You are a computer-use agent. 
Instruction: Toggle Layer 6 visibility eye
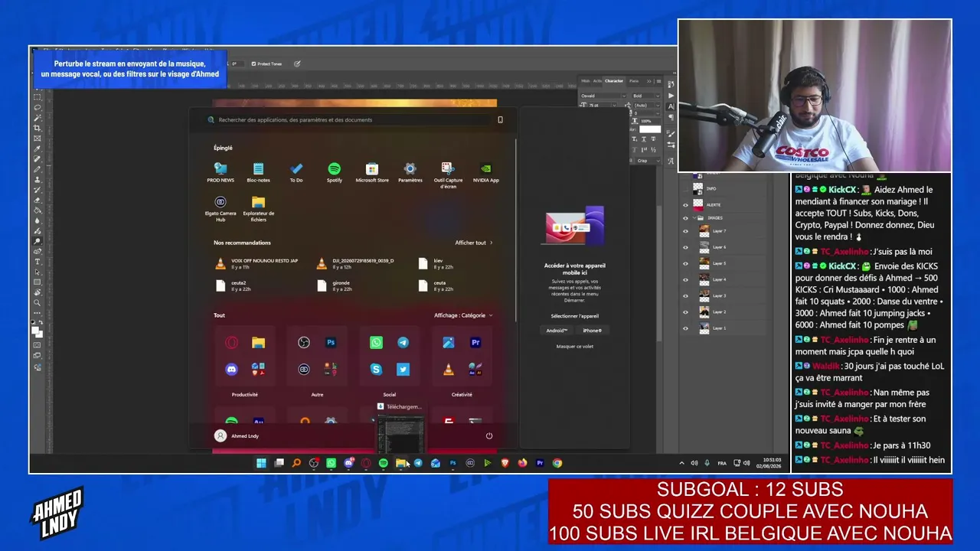pyautogui.click(x=685, y=247)
